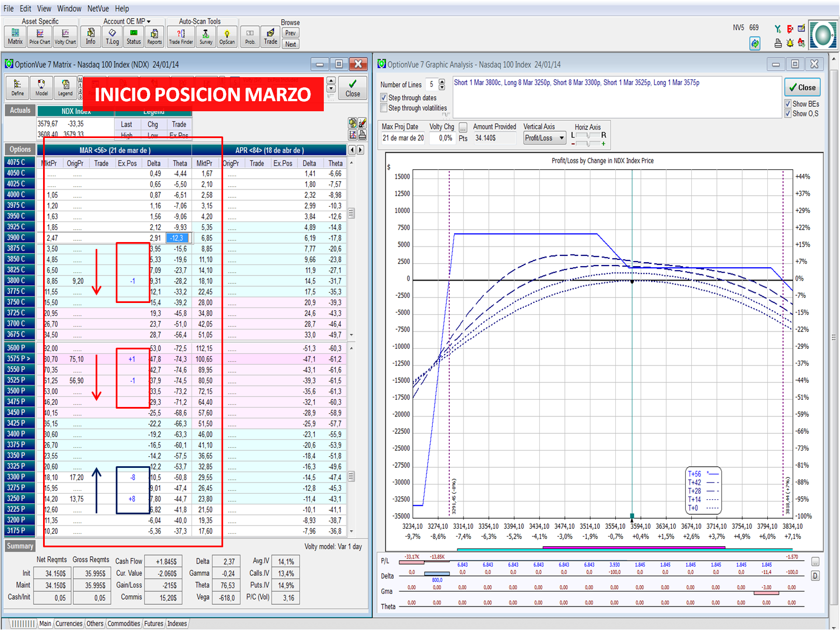Open the account Info tool
Image resolution: width=840 pixels, height=630 pixels.
point(91,36)
